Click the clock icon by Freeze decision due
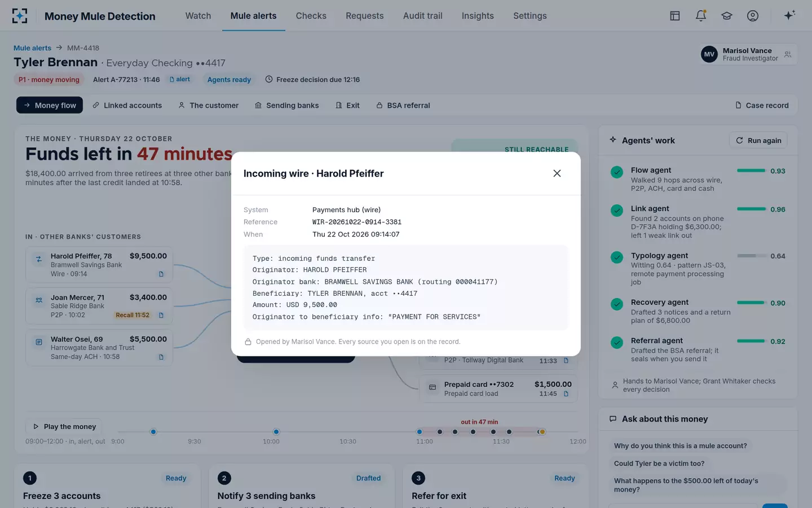Viewport: 812px width, 508px height. tap(269, 79)
